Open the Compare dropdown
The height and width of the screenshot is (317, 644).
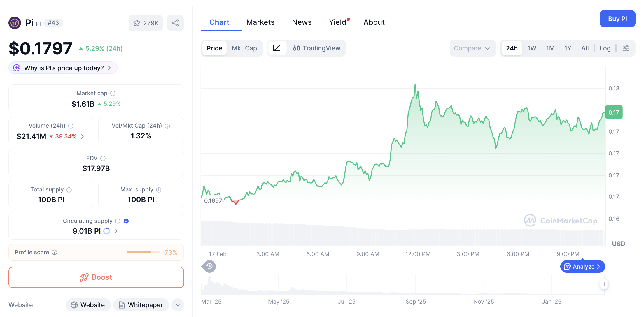coord(473,48)
